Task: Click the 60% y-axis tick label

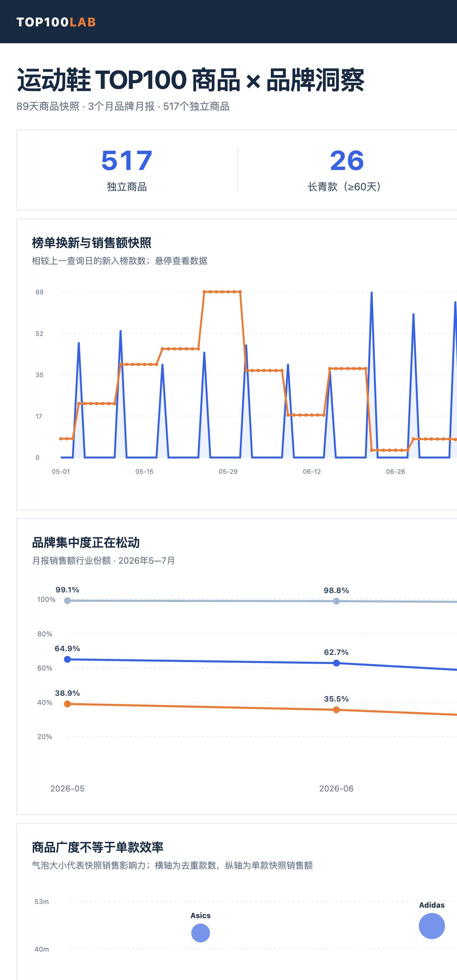Action: tap(45, 668)
